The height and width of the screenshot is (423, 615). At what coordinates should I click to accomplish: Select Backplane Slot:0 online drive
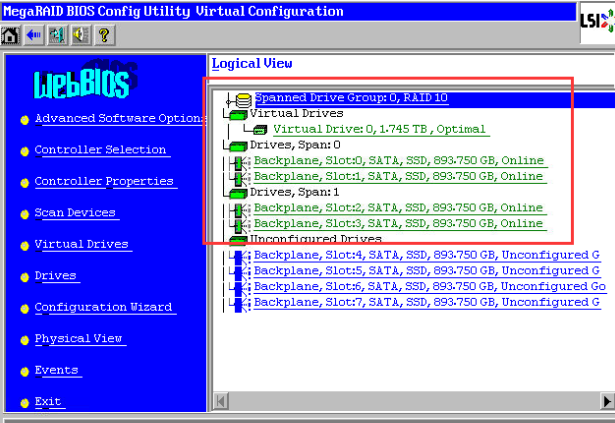tap(398, 161)
